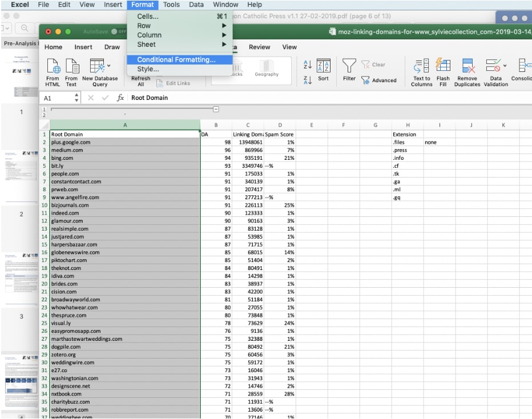Open the Excel application menu
The width and height of the screenshot is (532, 419).
[20, 5]
